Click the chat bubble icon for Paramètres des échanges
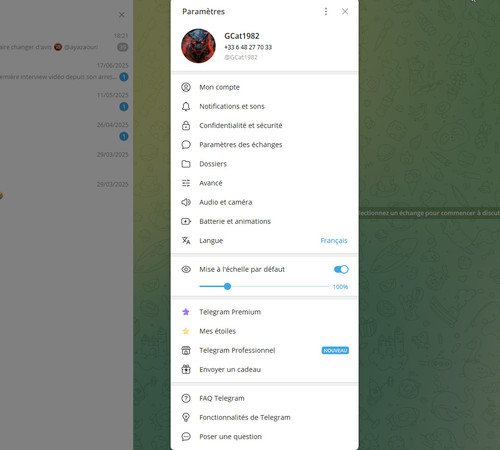 coord(186,145)
